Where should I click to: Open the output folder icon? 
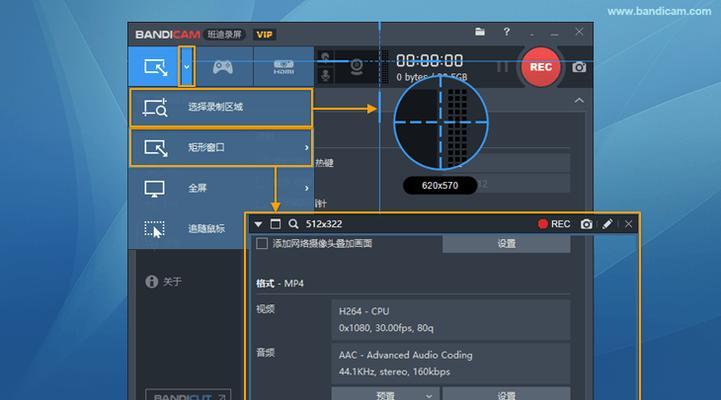(480, 32)
